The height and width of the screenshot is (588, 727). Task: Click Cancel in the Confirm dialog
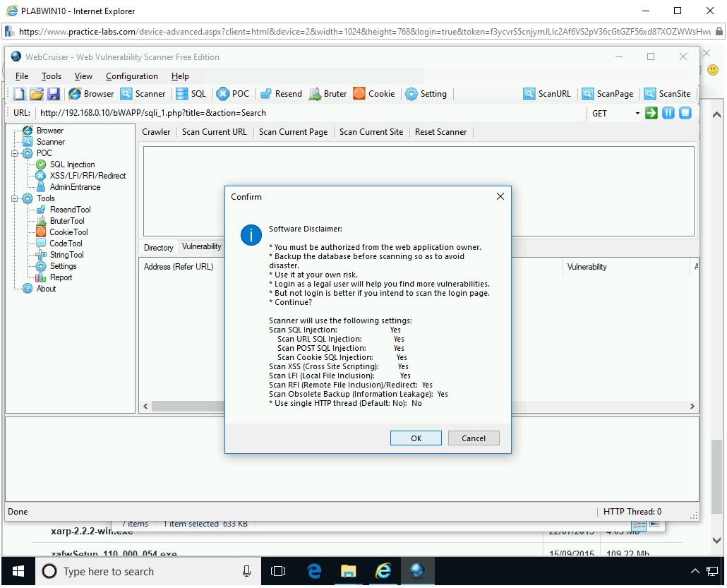pyautogui.click(x=474, y=438)
